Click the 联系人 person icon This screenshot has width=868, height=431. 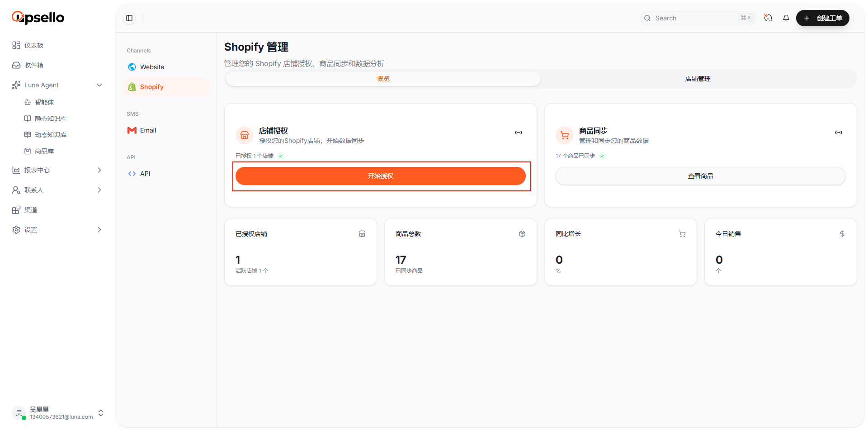(x=16, y=190)
